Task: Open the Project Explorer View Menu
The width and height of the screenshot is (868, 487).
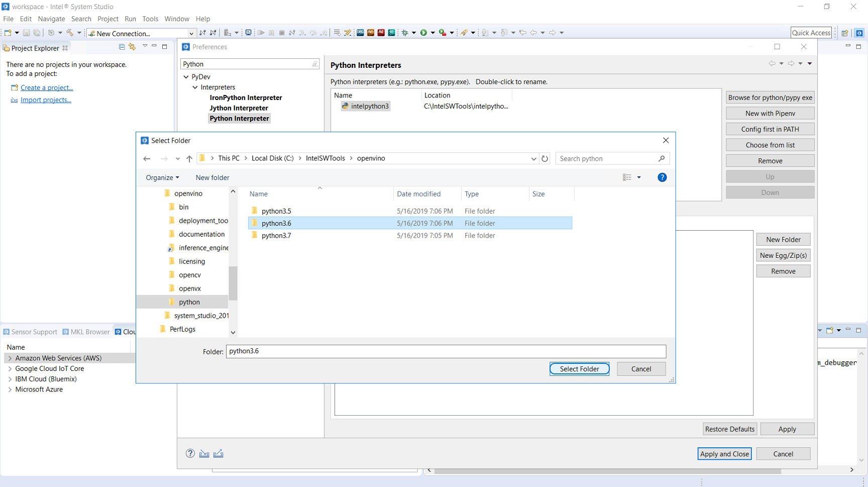Action: pyautogui.click(x=145, y=46)
